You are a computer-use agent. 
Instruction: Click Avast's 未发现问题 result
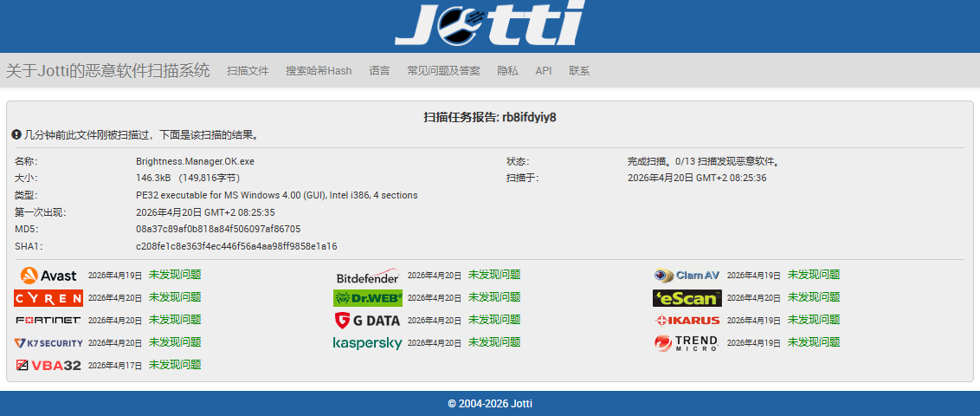(175, 275)
